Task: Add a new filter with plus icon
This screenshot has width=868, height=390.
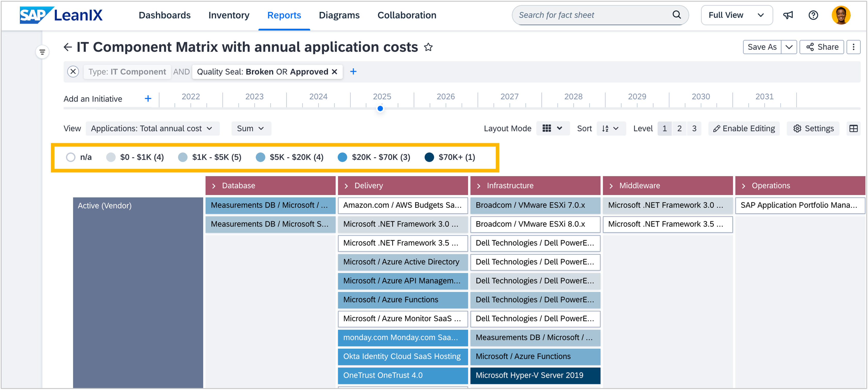Action: [353, 72]
